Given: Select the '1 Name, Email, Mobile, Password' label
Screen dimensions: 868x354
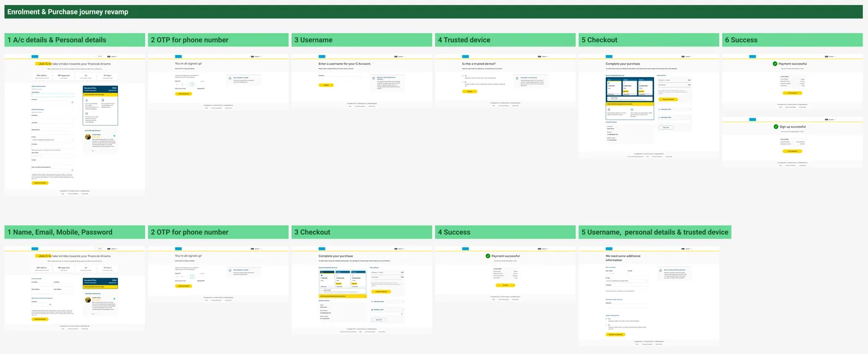Looking at the screenshot, I should point(60,232).
